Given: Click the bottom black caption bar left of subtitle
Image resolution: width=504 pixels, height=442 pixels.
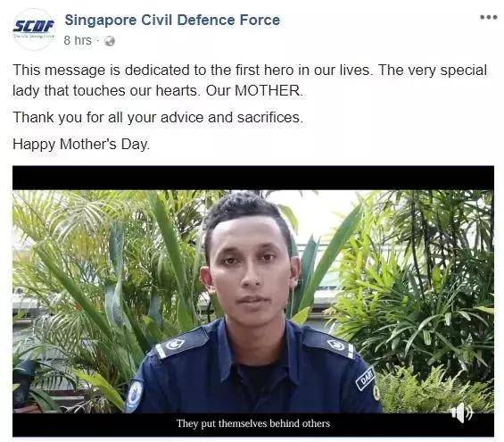Looking at the screenshot, I should (x=94, y=425).
